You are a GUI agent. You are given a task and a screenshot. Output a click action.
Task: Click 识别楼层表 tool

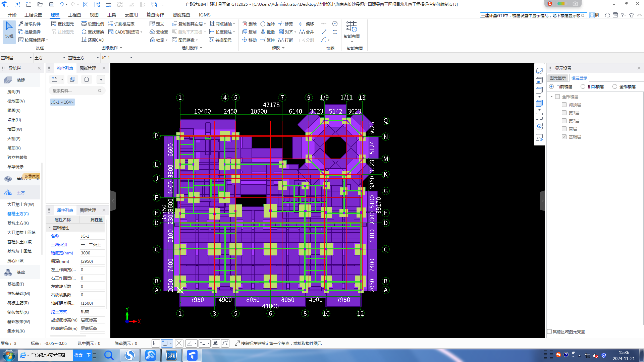pos(121,24)
